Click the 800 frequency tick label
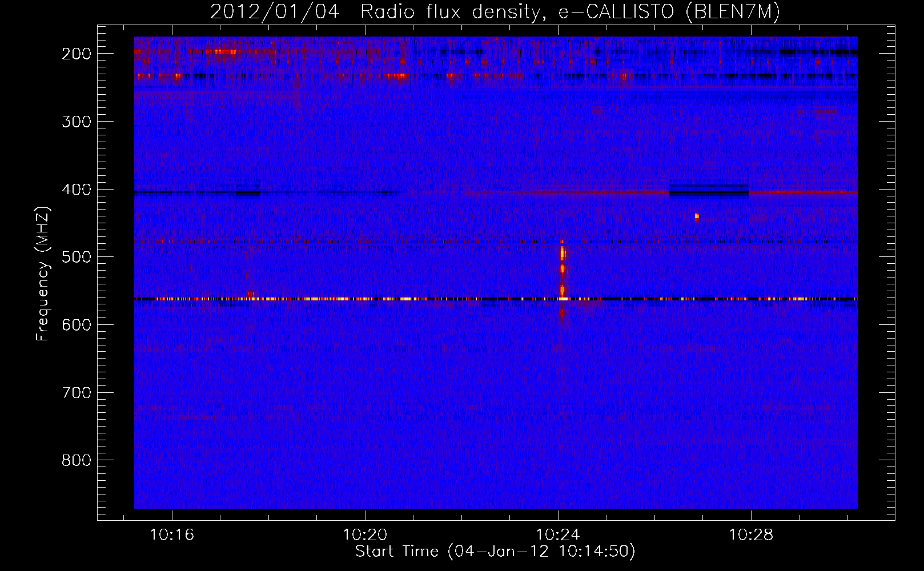924x571 pixels. tap(77, 460)
